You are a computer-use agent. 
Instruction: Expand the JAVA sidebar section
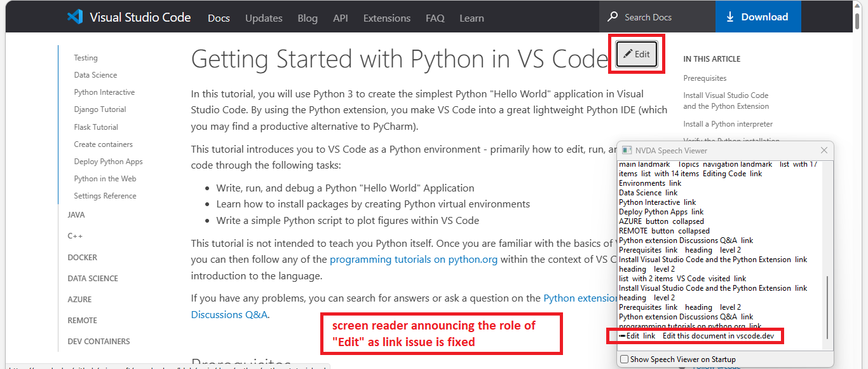[76, 214]
